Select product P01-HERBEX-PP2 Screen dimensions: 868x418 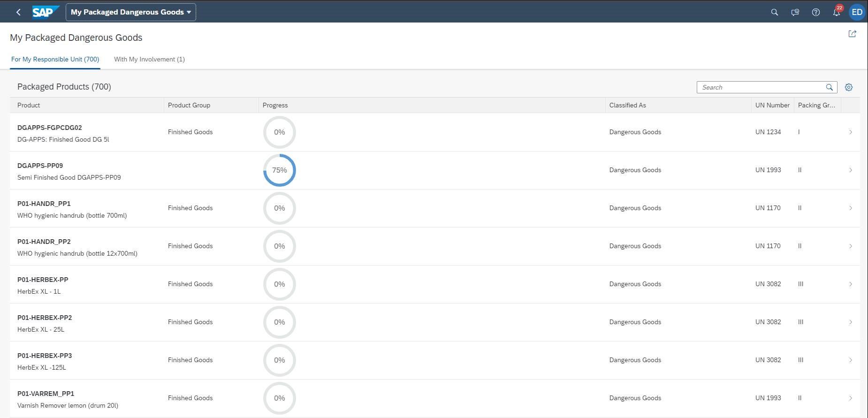(45, 318)
